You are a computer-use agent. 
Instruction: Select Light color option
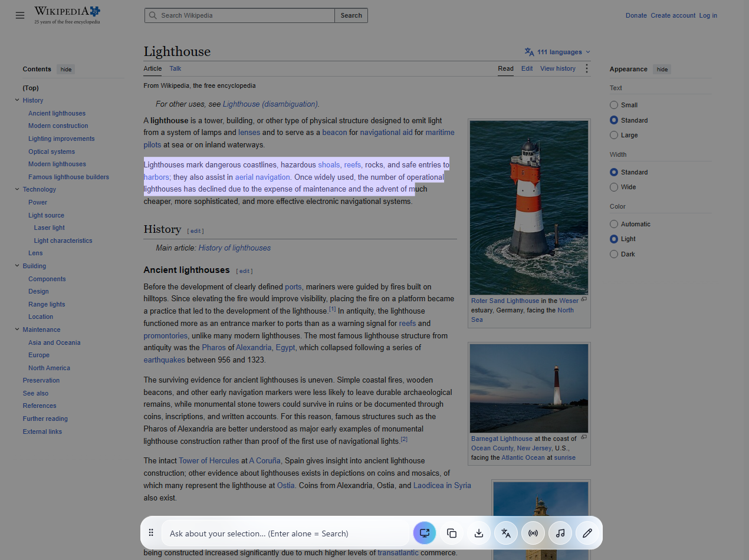(x=614, y=239)
